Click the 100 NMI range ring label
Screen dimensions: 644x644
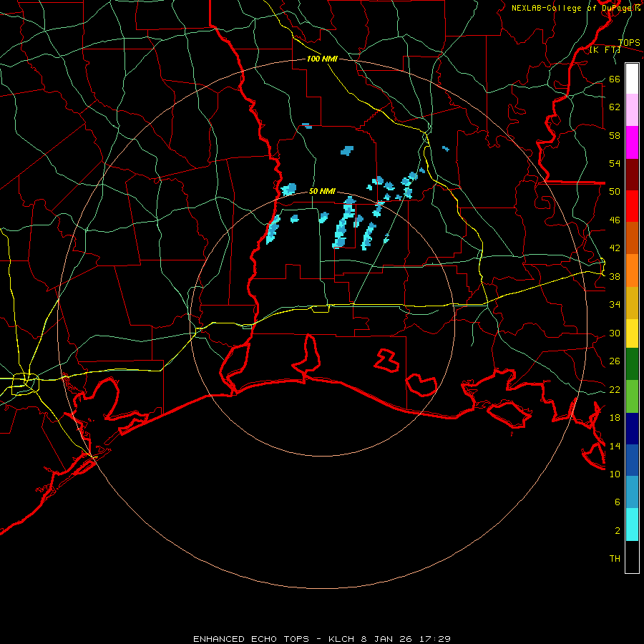pyautogui.click(x=322, y=59)
